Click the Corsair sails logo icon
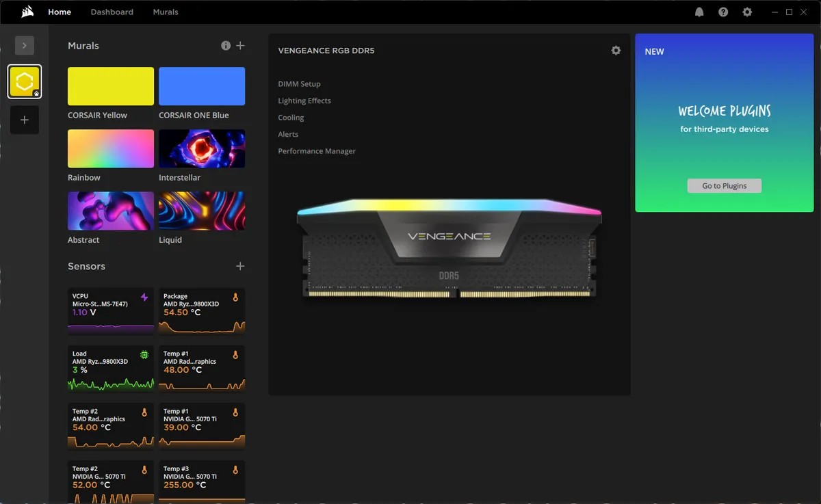 (x=27, y=11)
